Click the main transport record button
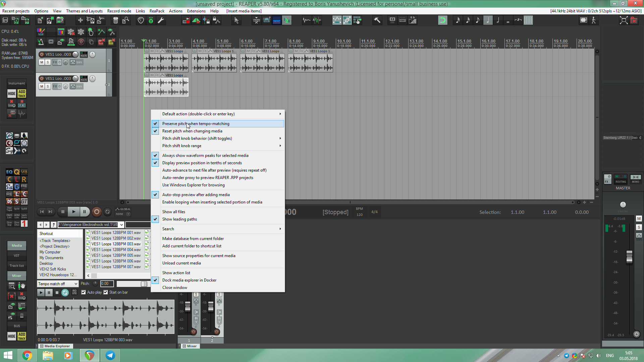Viewport: 644px width, 362px height. (97, 212)
